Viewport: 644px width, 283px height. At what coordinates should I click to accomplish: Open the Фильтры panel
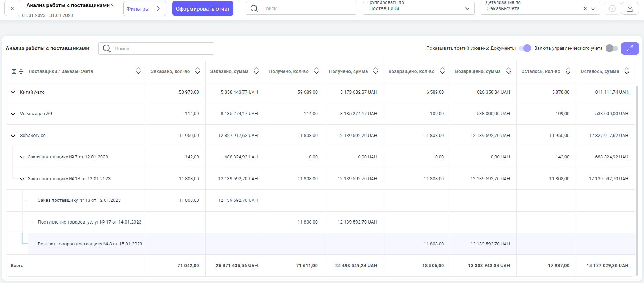coord(144,8)
